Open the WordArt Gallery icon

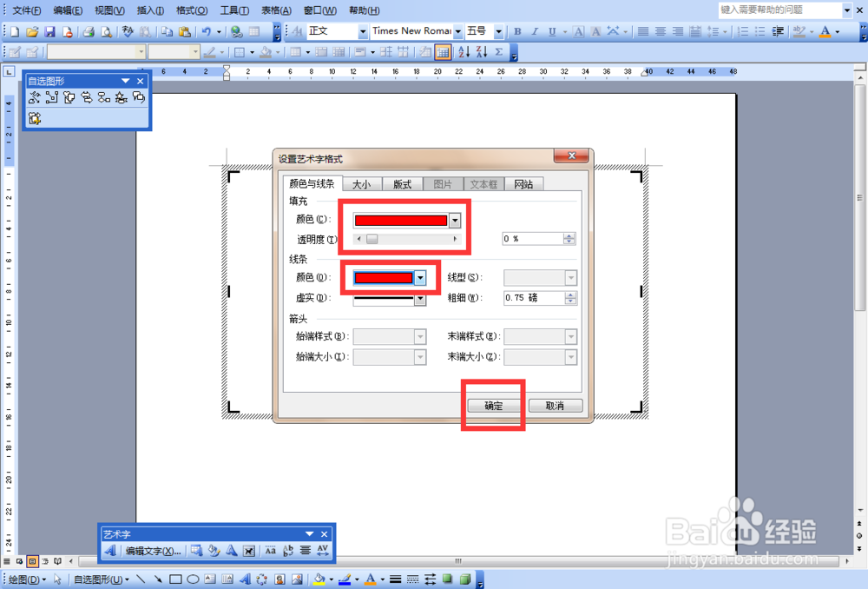198,551
